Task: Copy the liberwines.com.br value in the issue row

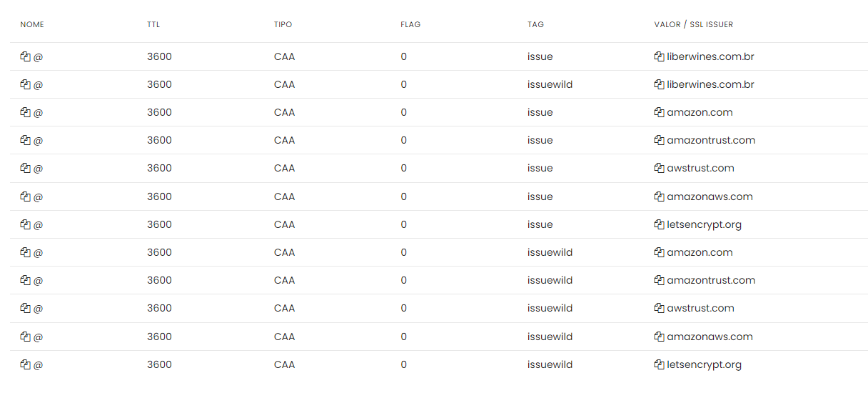Action: point(659,56)
